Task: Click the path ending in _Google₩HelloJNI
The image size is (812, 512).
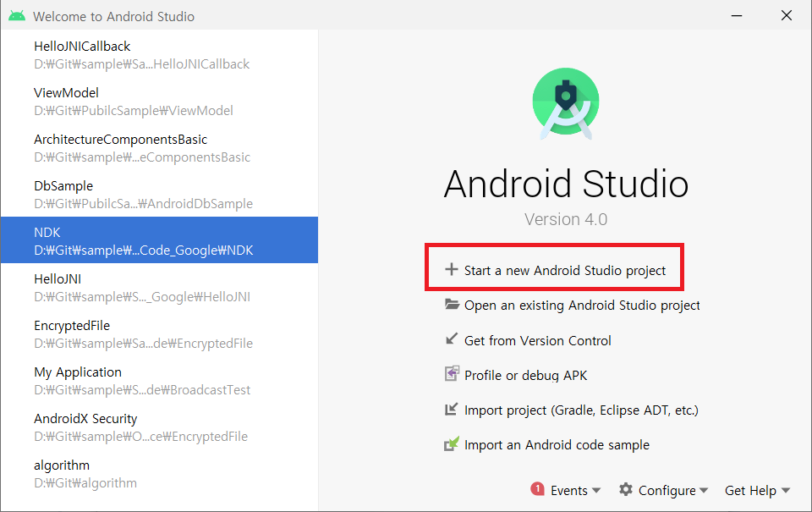Action: coord(142,297)
